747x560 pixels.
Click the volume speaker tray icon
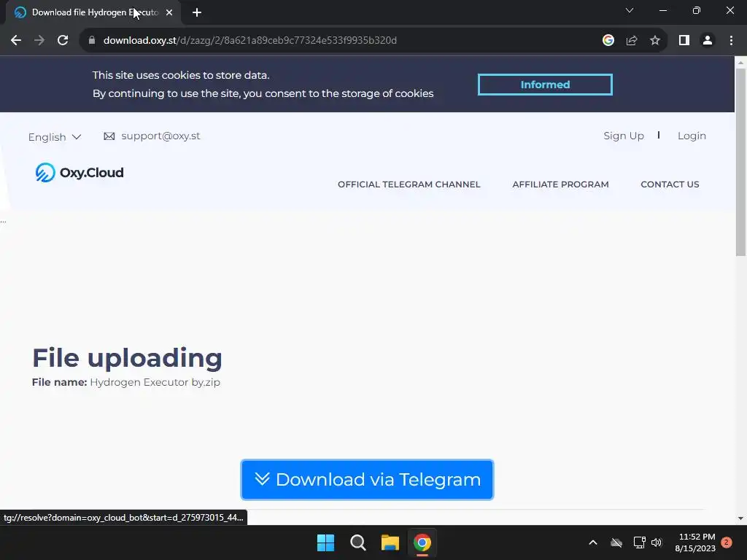[x=657, y=542]
